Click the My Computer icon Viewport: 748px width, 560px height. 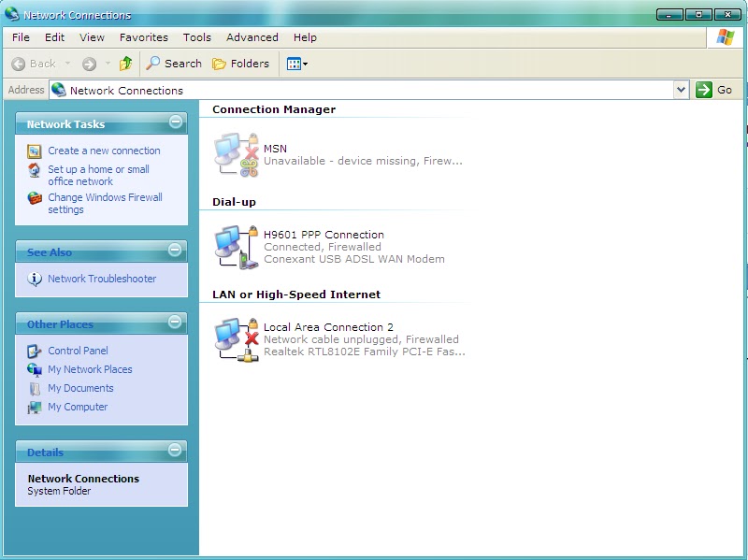point(35,408)
